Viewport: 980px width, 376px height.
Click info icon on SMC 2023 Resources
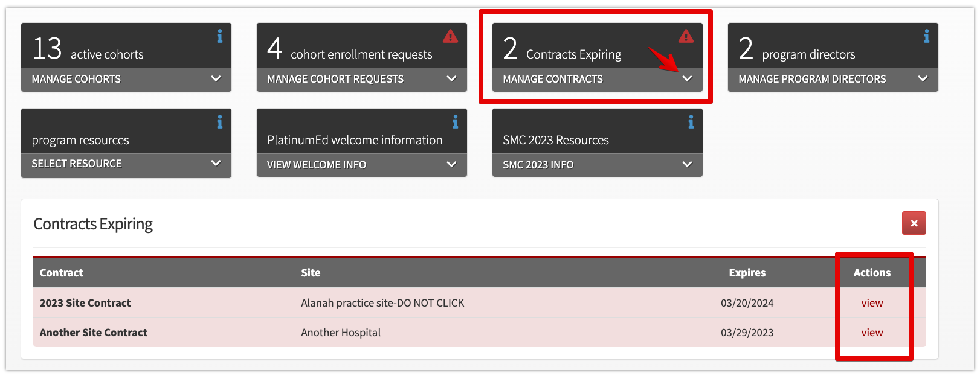coord(691,123)
